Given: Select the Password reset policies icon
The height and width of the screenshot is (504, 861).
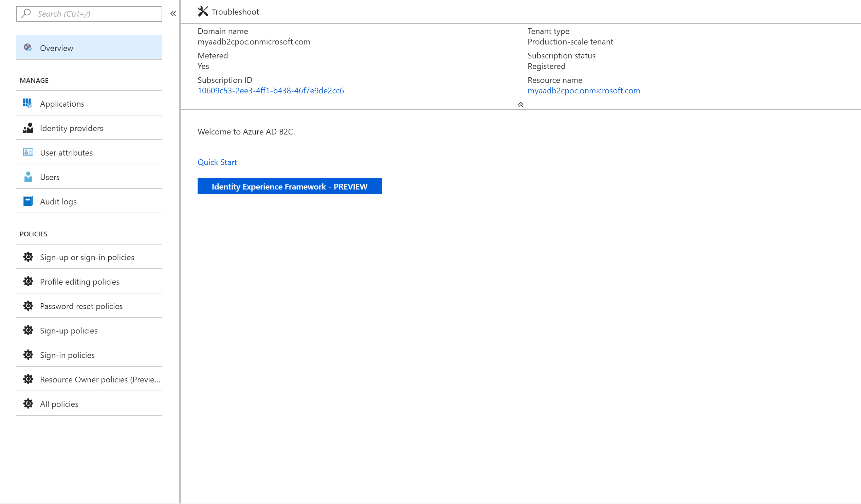Looking at the screenshot, I should pyautogui.click(x=28, y=305).
